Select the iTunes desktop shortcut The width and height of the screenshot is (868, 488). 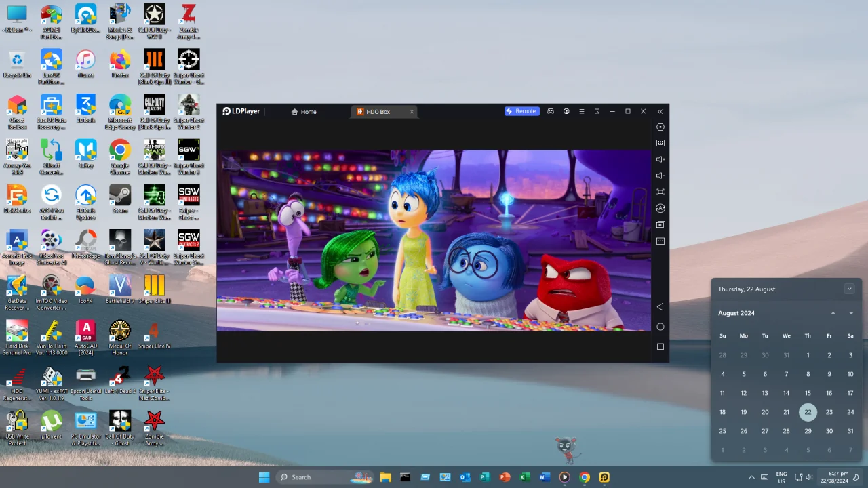pos(85,65)
